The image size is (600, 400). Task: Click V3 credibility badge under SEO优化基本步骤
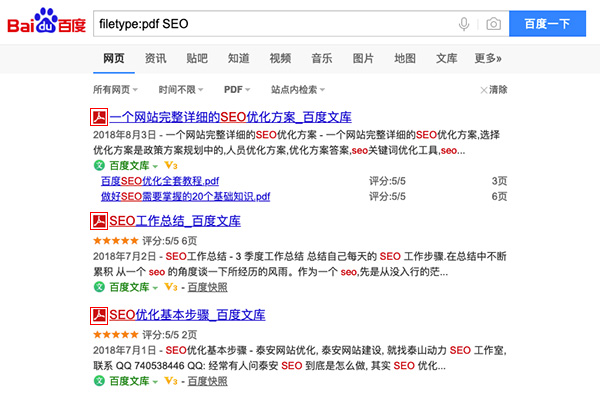[171, 381]
